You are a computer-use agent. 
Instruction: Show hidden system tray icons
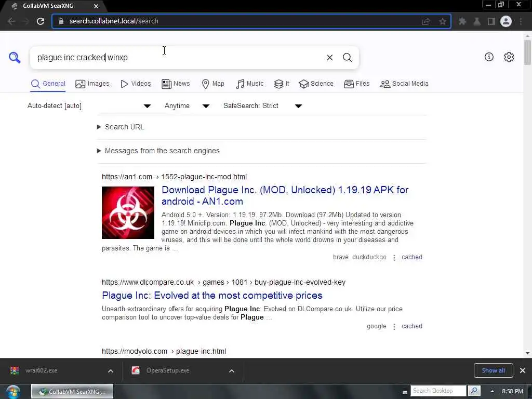(x=492, y=391)
